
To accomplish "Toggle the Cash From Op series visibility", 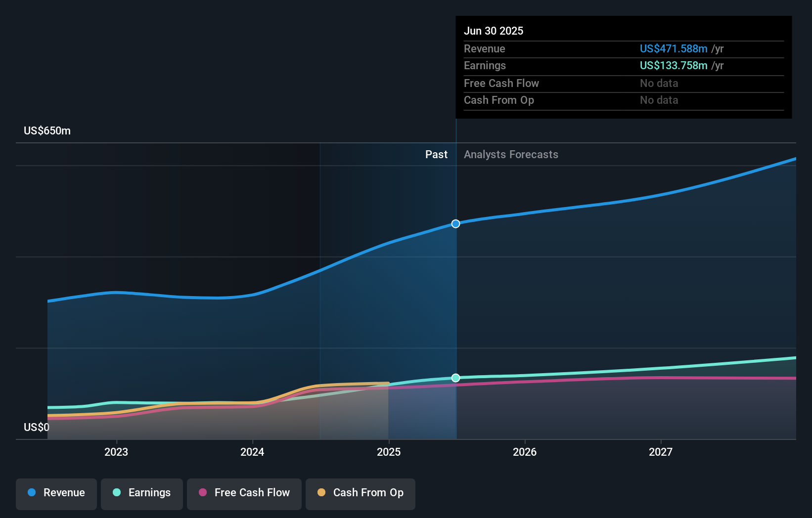I will [x=361, y=493].
